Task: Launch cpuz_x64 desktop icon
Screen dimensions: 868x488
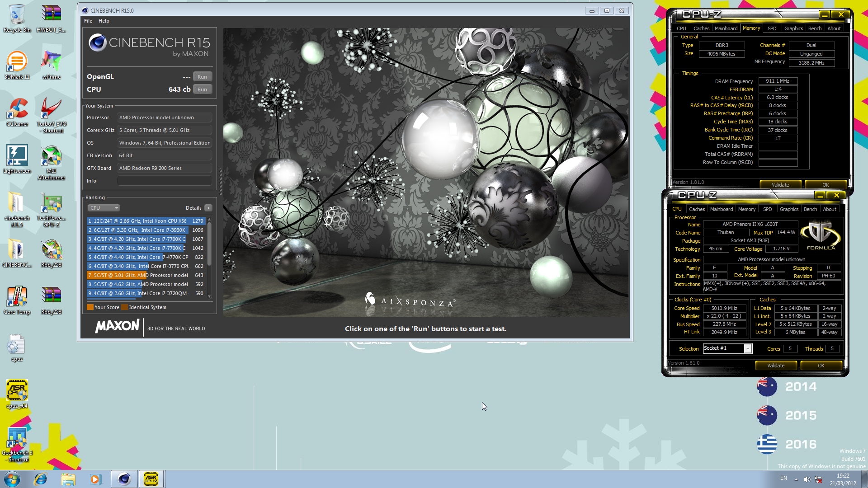Action: (17, 394)
